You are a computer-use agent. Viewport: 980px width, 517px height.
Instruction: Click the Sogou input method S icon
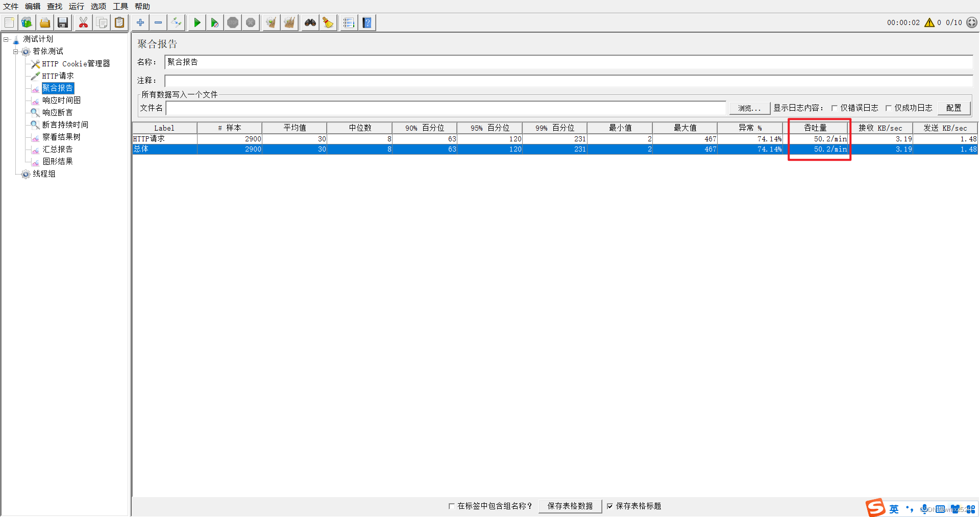pos(875,508)
